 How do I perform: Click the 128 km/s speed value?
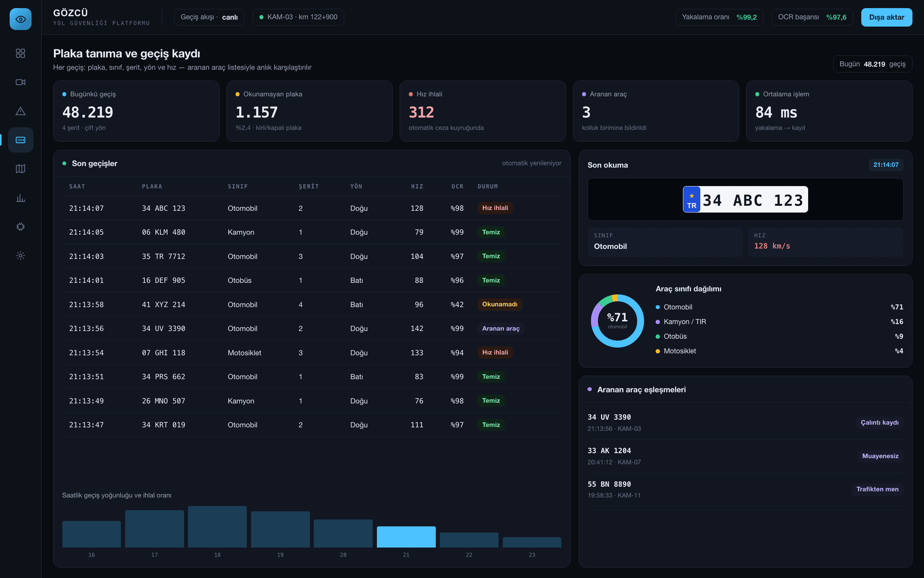click(x=772, y=246)
